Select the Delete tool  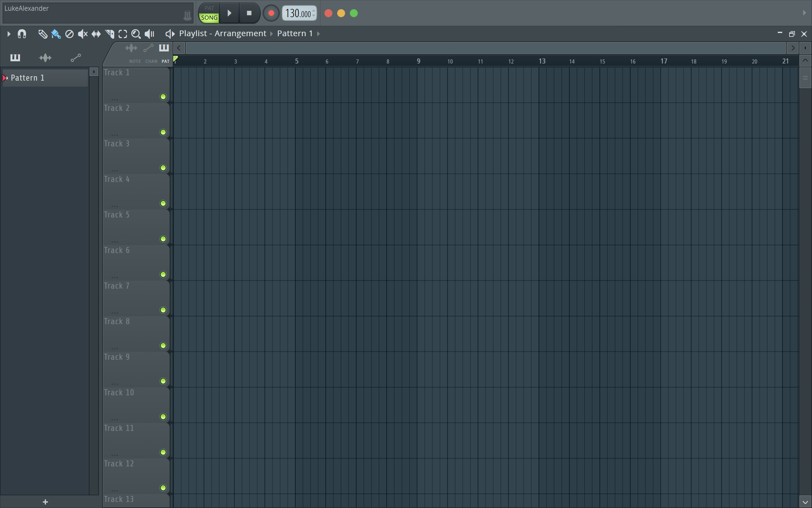[x=69, y=34]
